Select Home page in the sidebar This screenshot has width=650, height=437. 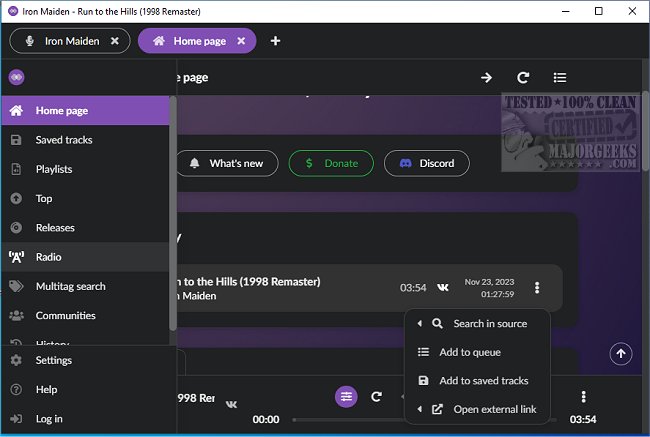pos(85,111)
